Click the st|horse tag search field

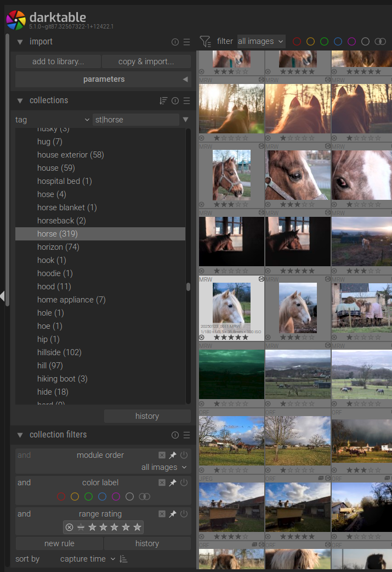(136, 120)
